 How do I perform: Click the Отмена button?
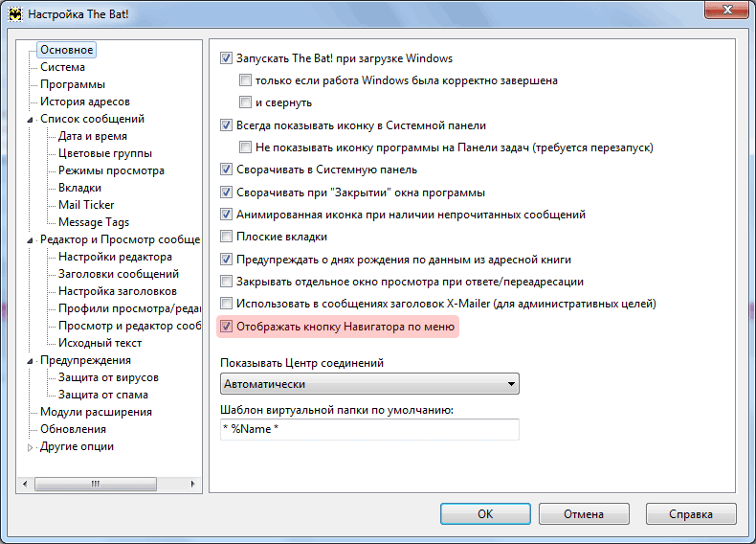tap(584, 514)
